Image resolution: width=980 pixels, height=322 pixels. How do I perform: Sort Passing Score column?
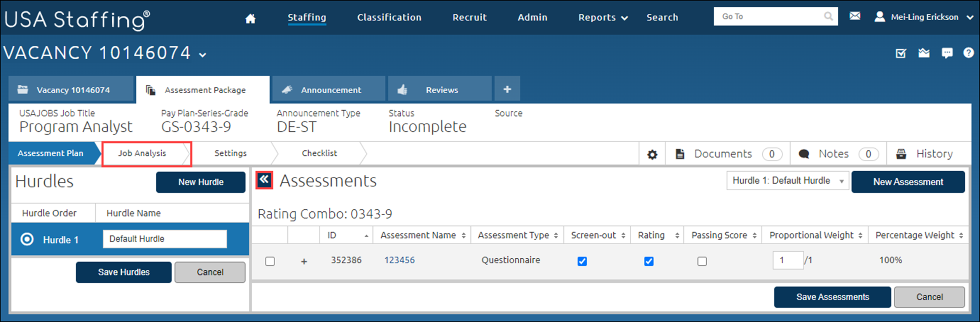(x=754, y=235)
